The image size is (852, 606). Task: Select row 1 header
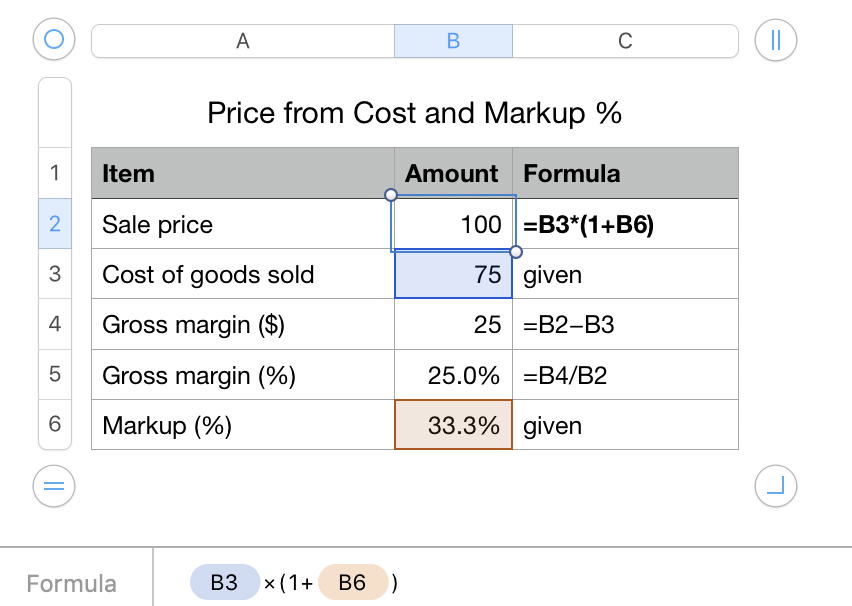pyautogui.click(x=55, y=173)
